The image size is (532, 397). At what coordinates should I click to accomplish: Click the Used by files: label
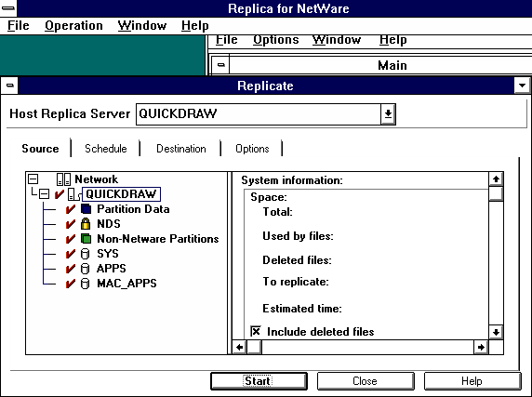[298, 236]
